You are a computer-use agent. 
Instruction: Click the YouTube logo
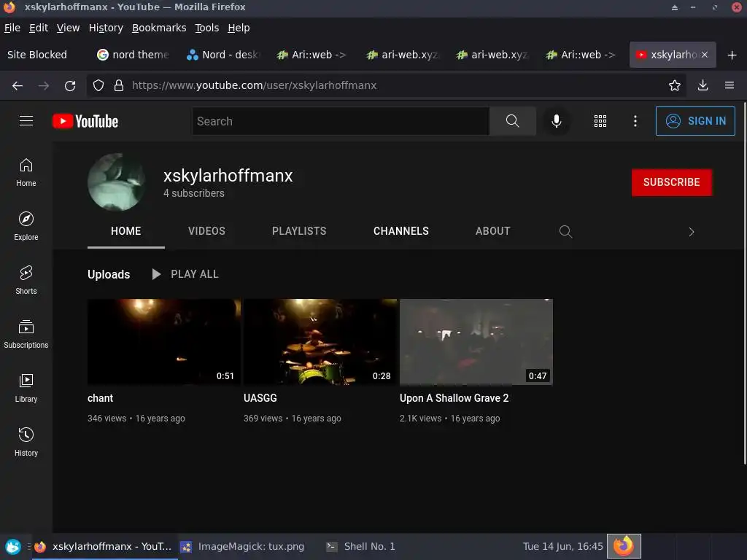85,122
